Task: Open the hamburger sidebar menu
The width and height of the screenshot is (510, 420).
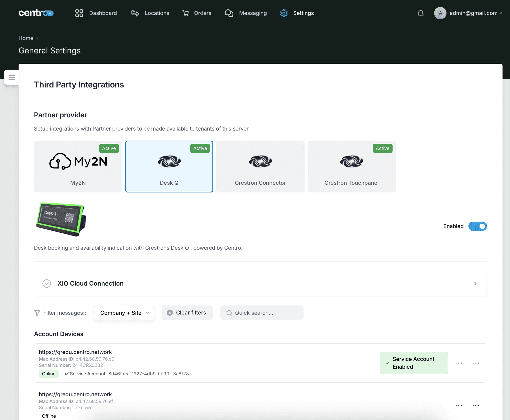Action: (x=12, y=77)
